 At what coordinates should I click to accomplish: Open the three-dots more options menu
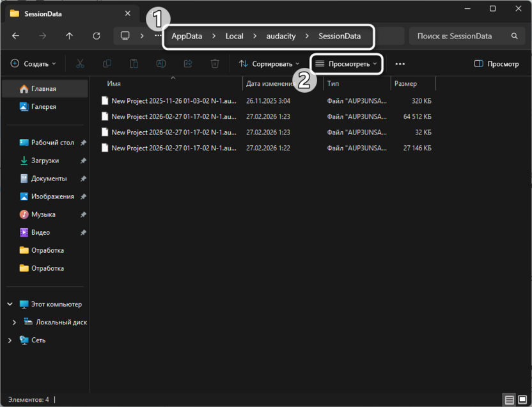400,64
